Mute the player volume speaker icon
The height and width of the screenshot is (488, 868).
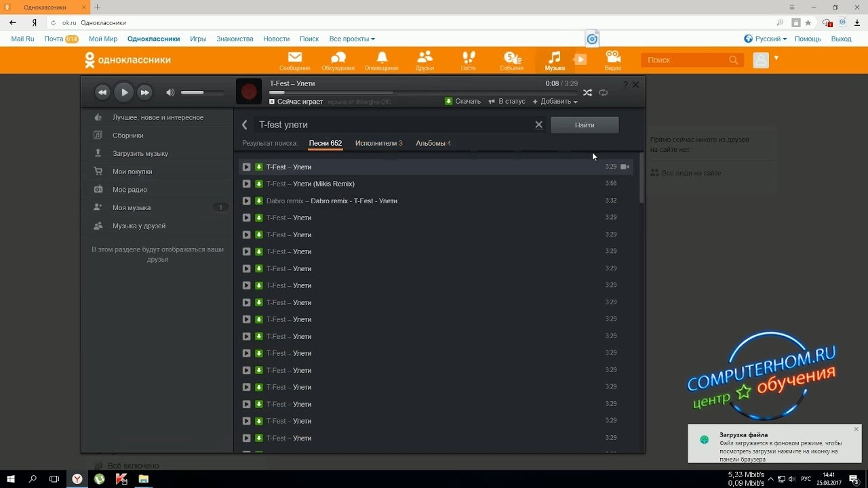coord(170,92)
